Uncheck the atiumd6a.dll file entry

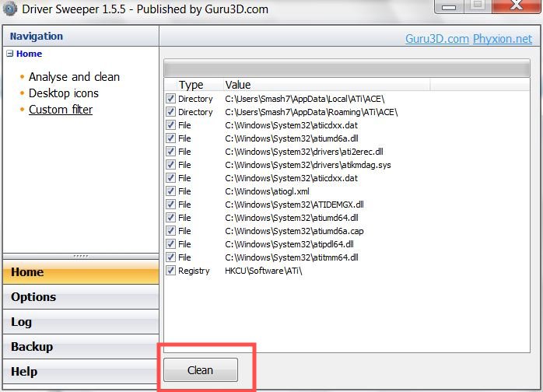click(170, 138)
